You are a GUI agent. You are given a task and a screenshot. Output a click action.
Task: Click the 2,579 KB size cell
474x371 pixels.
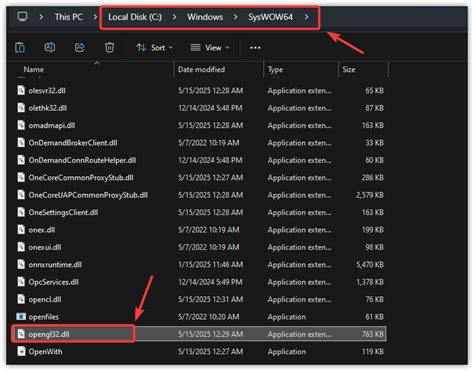[x=370, y=195]
